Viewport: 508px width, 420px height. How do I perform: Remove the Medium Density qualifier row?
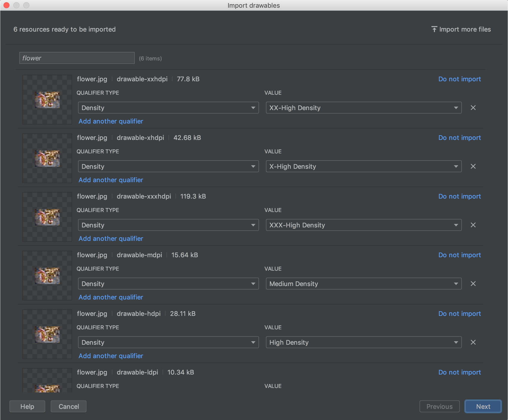[x=473, y=284]
